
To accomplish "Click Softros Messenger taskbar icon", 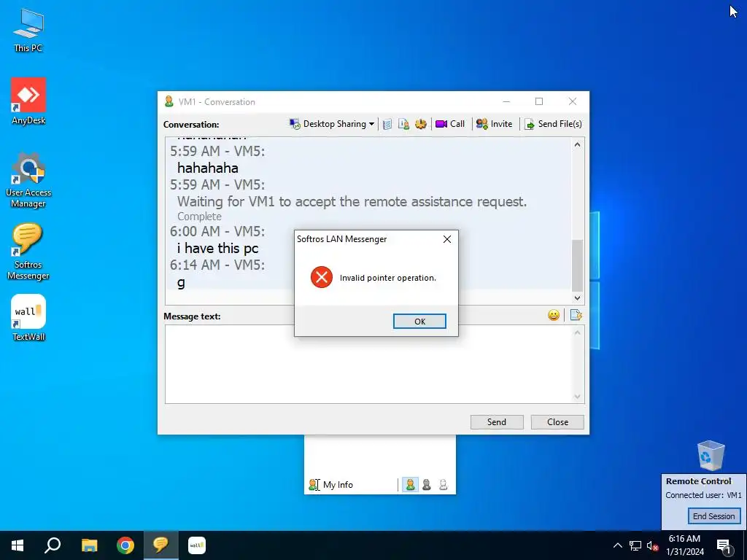I will point(161,545).
